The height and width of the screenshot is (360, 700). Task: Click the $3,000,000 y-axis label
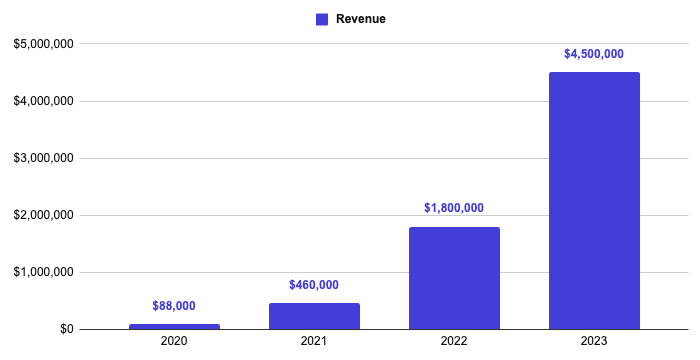43,158
